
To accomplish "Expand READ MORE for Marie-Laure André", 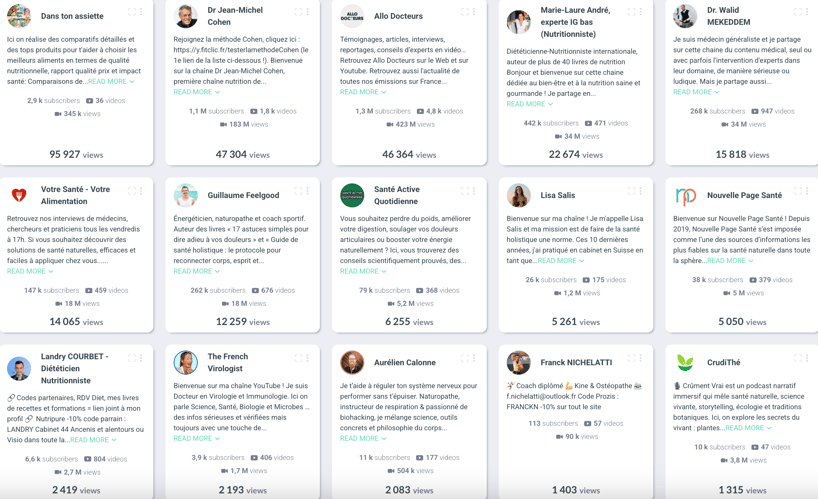I will 529,104.
